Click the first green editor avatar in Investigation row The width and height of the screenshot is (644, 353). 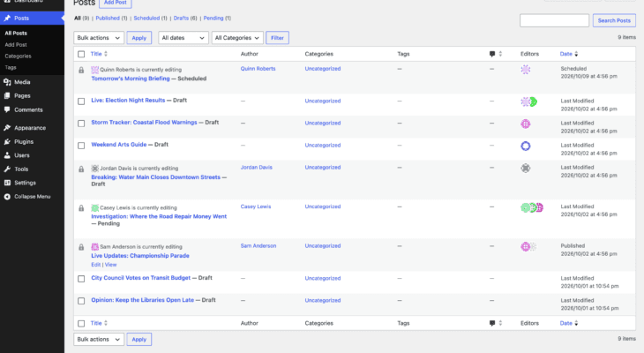click(525, 207)
